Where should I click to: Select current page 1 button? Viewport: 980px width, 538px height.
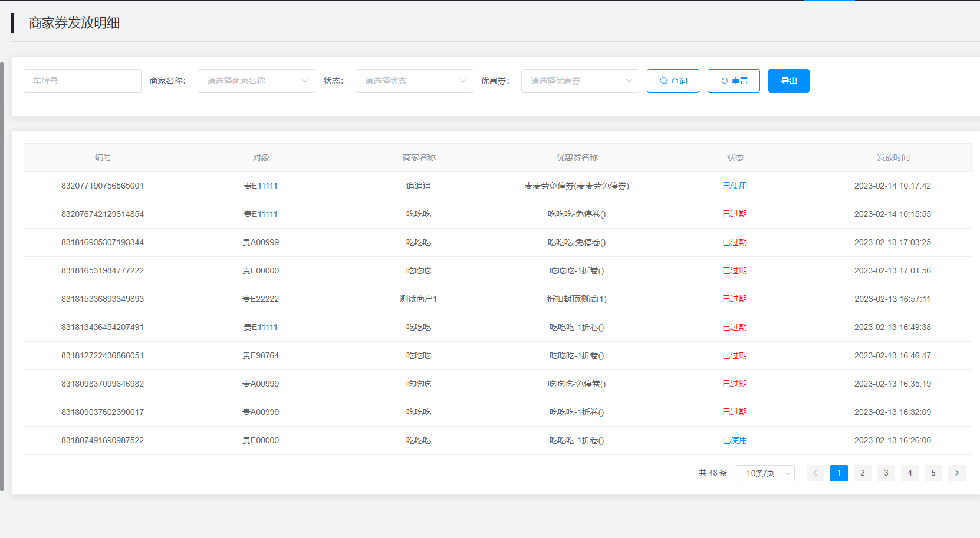coord(838,473)
